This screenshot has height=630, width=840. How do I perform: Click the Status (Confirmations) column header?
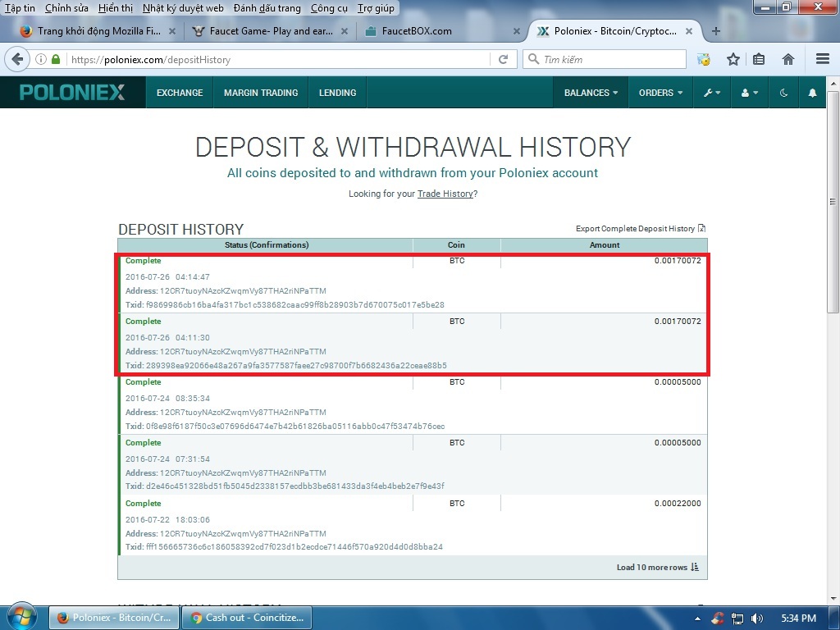267,244
